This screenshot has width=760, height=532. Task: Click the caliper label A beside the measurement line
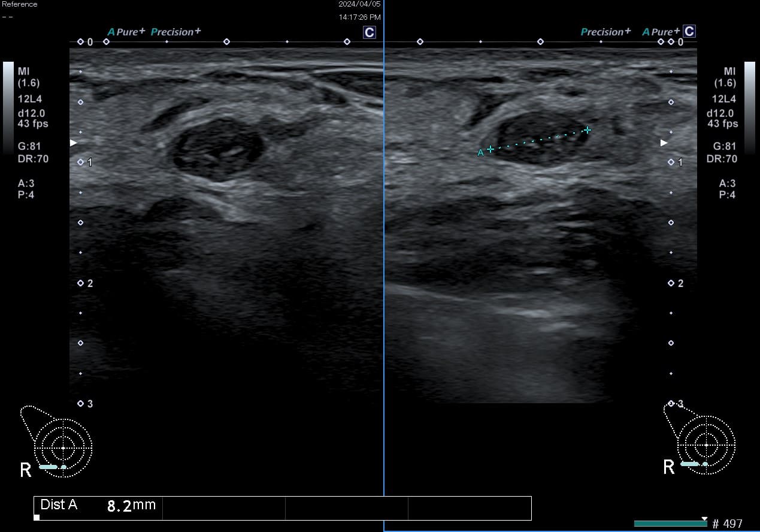(x=480, y=153)
